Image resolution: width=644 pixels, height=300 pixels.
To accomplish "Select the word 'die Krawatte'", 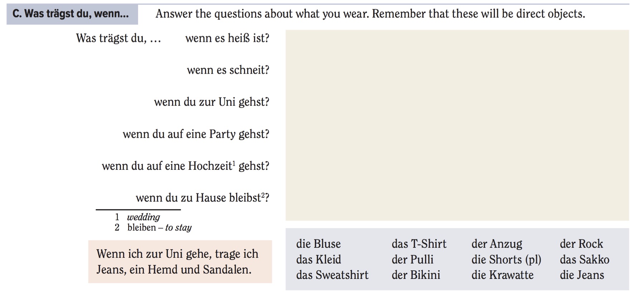I will pyautogui.click(x=502, y=275).
